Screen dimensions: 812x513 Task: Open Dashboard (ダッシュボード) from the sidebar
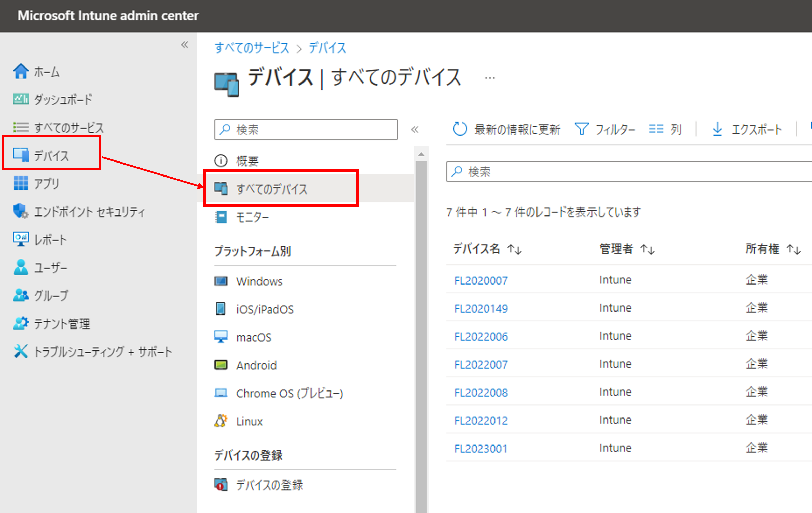click(x=53, y=100)
